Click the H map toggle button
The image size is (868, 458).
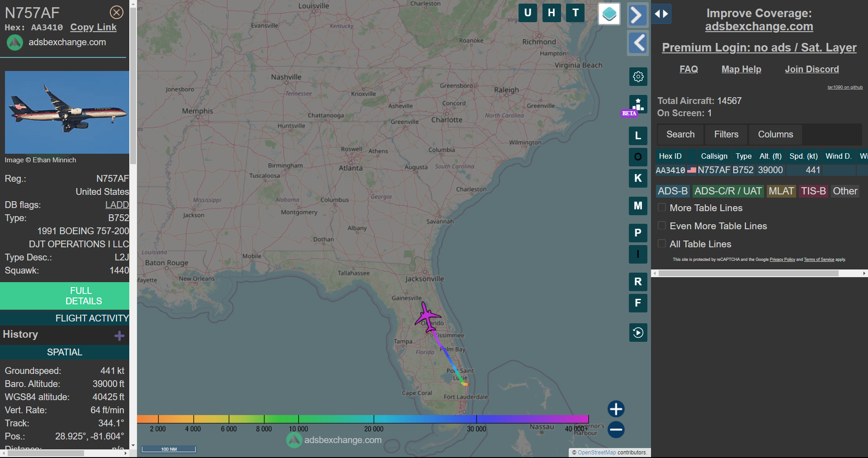coord(552,13)
